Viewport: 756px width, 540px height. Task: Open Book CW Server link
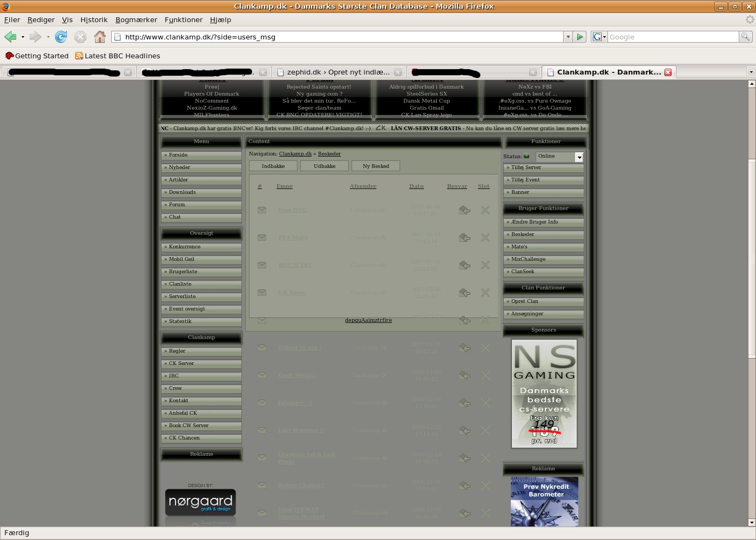click(x=201, y=426)
